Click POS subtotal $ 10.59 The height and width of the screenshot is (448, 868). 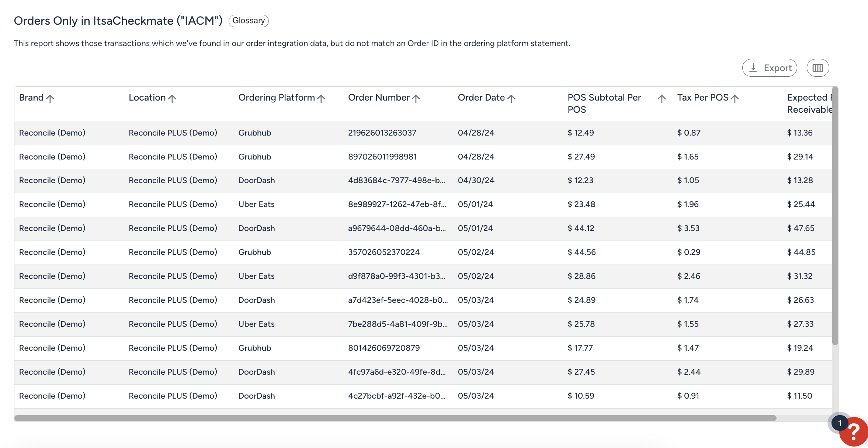click(581, 396)
